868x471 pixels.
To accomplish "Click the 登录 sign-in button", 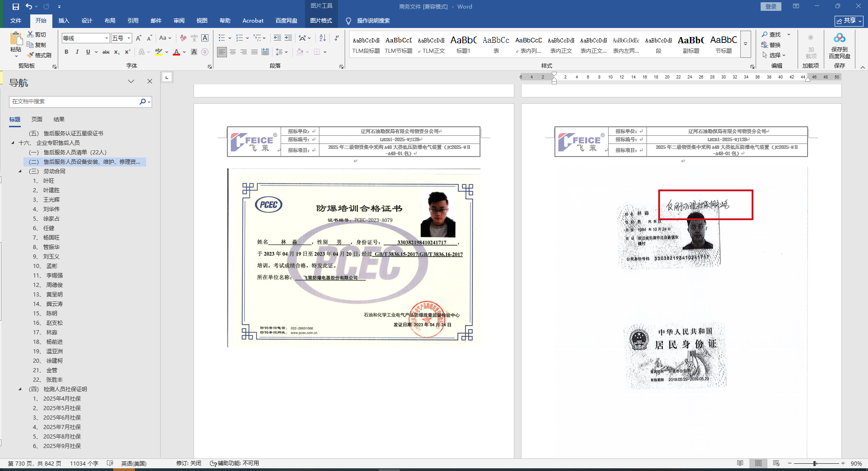I will coord(771,6).
